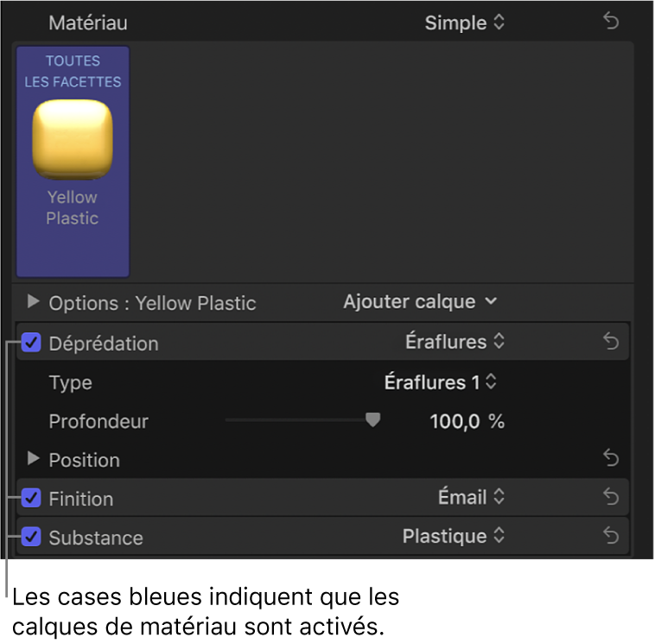
Task: Change the Type from Éraflures 1
Action: click(x=441, y=381)
